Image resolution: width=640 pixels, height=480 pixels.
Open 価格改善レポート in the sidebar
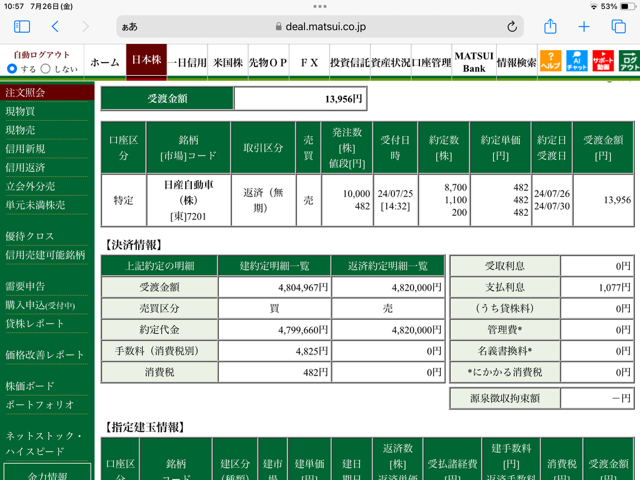[45, 355]
